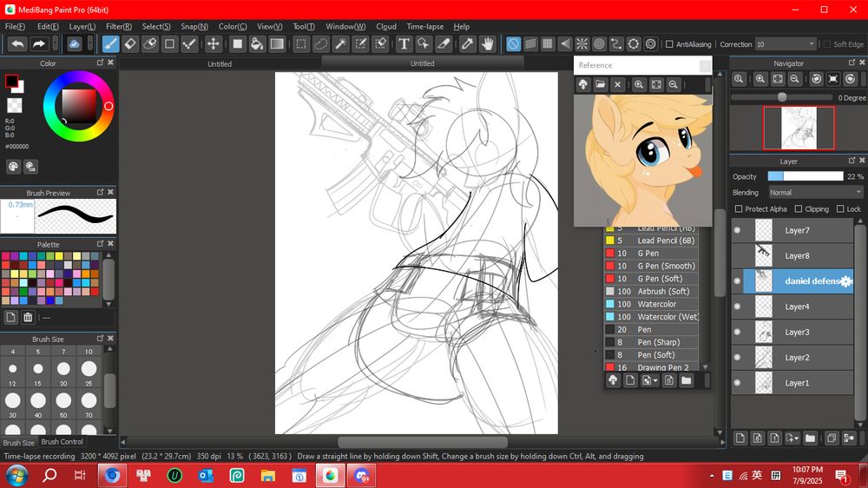Open Windows taskbar search

(49, 475)
